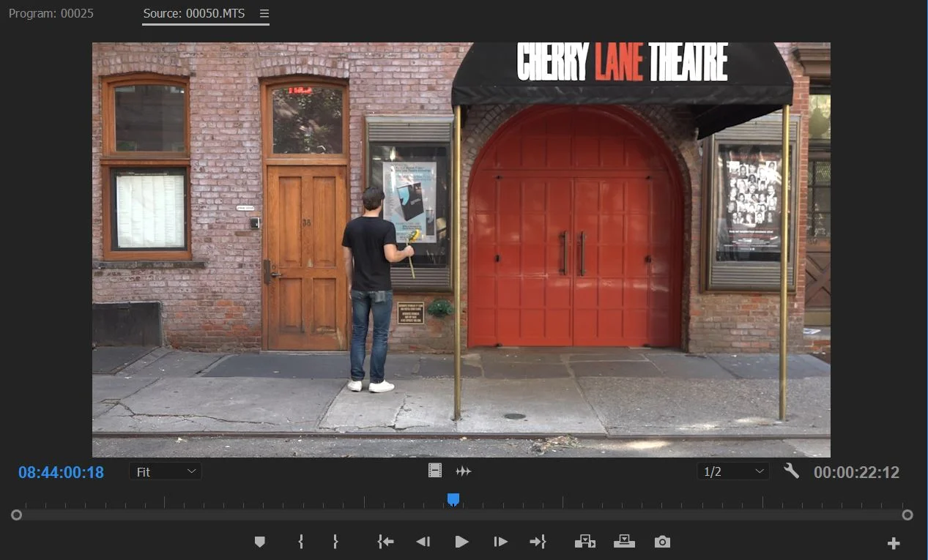
Task: Click the Drag Audio Only waveform icon
Action: pyautogui.click(x=464, y=471)
